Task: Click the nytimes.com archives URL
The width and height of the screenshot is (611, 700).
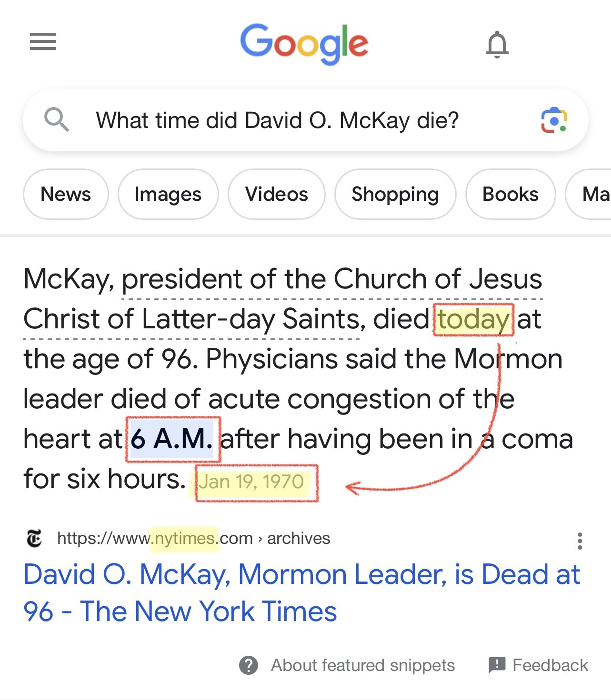Action: point(193,538)
